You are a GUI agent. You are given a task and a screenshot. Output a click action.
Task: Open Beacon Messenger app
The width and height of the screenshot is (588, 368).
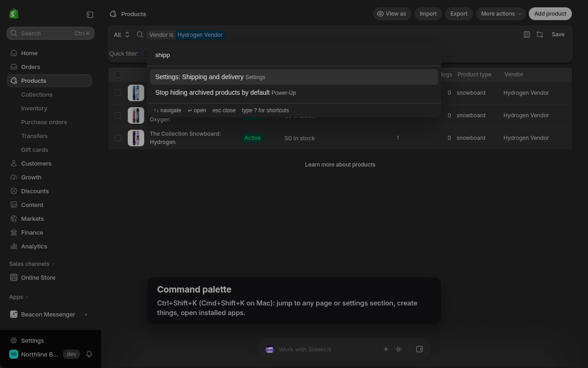pyautogui.click(x=50, y=314)
